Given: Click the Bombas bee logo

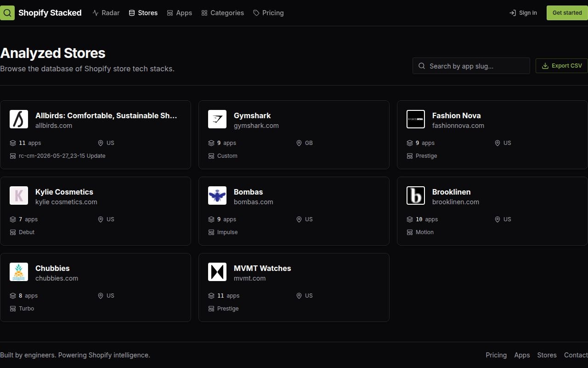Looking at the screenshot, I should click(x=217, y=195).
